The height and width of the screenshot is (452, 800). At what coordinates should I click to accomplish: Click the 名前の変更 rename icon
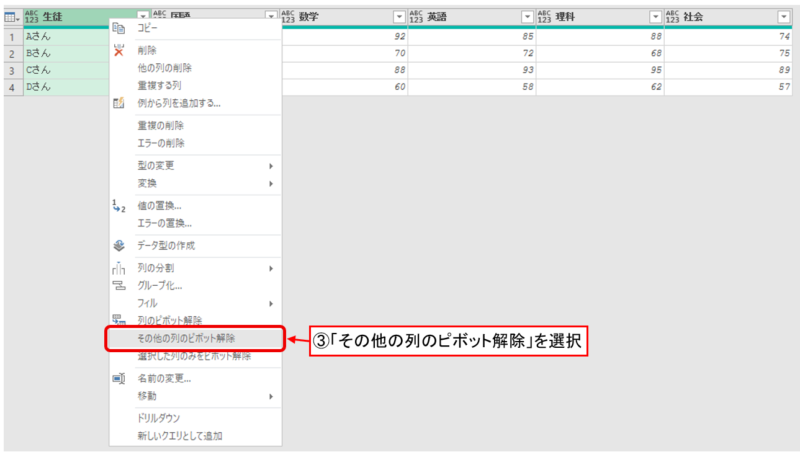[119, 379]
